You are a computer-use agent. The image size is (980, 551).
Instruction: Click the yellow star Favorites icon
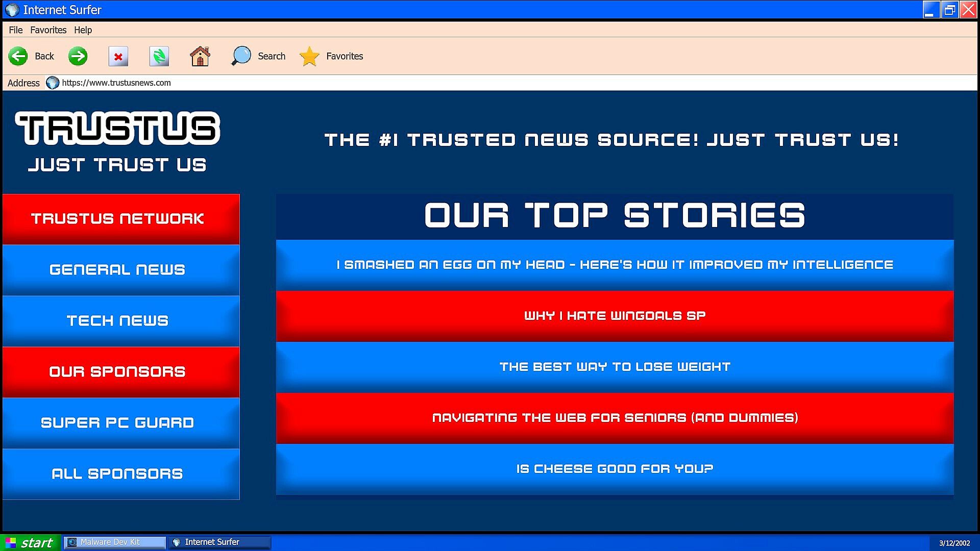(309, 56)
